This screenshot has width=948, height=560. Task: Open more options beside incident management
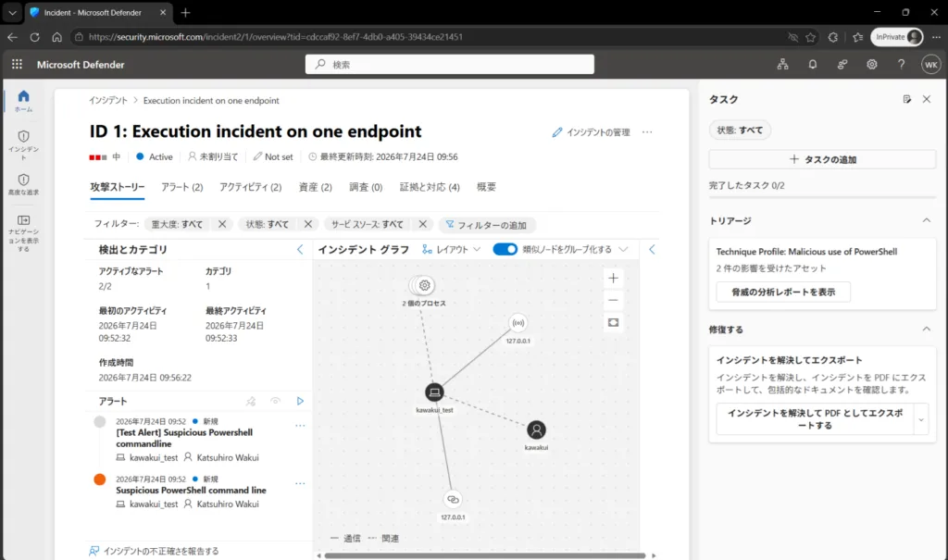(647, 131)
